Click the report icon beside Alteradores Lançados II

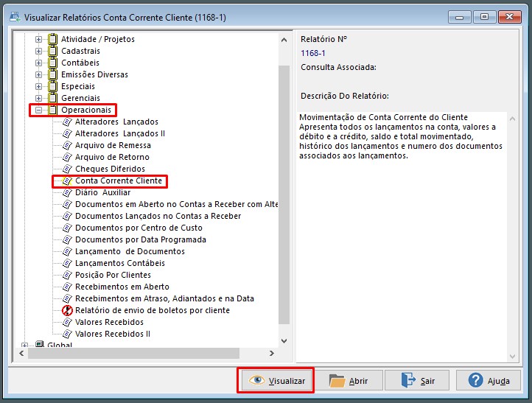(x=68, y=133)
